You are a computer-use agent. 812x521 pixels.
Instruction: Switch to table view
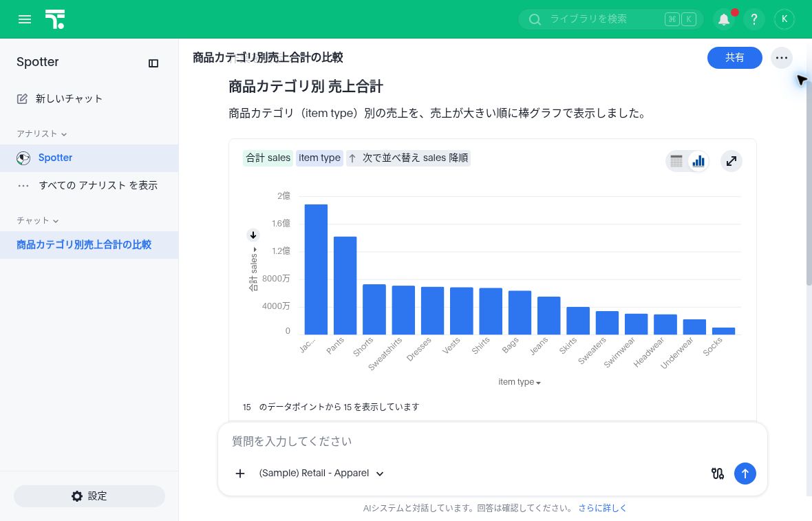click(x=676, y=161)
